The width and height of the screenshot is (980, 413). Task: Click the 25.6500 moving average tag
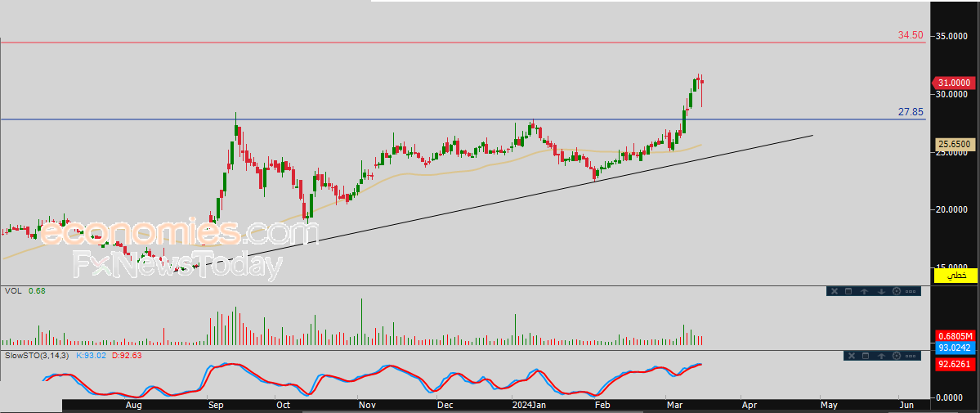pos(954,144)
